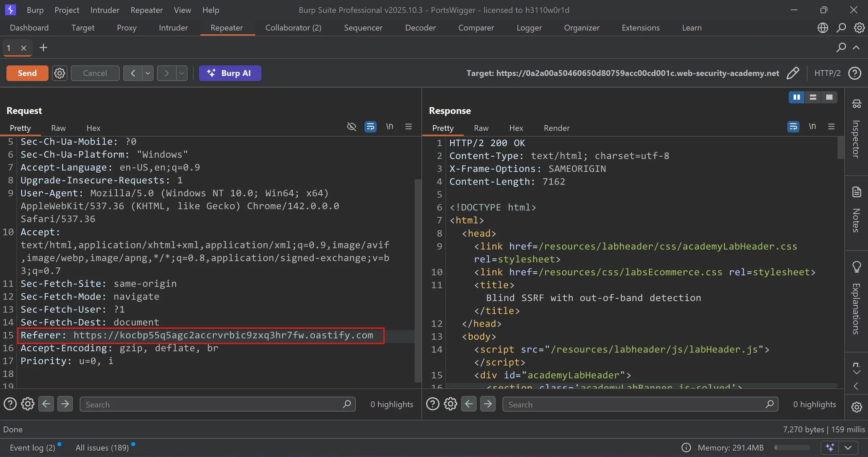Expand the history forward dropdown arrow
Viewport: 868px width, 457px height.
pyautogui.click(x=182, y=73)
